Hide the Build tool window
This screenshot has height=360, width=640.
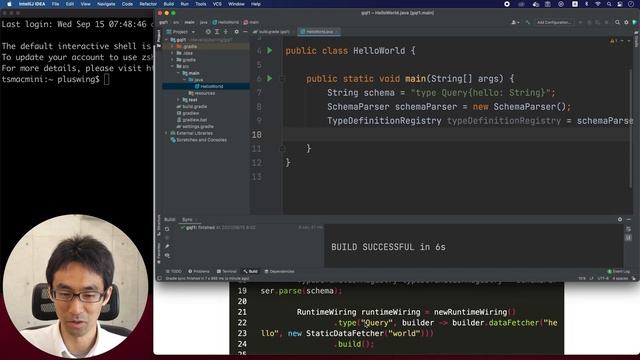pos(629,219)
